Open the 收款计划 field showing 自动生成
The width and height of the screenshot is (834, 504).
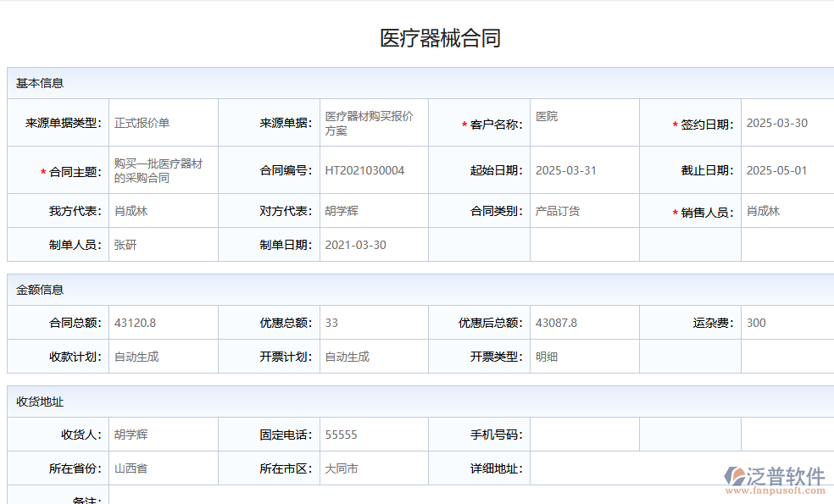(x=164, y=357)
